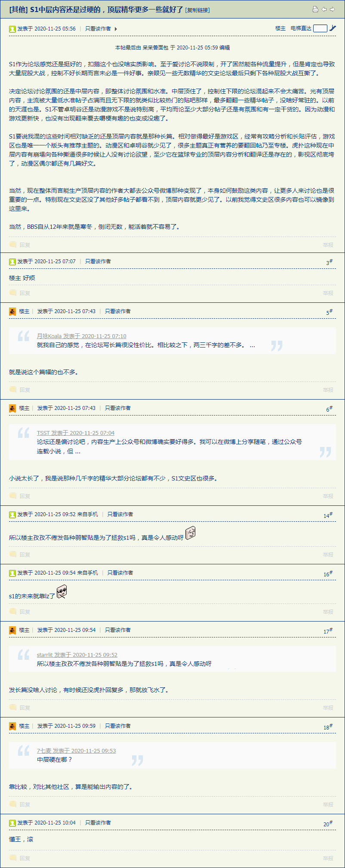Go to next thread arrow icon
This screenshot has width=345, height=868.
pyautogui.click(x=332, y=9)
